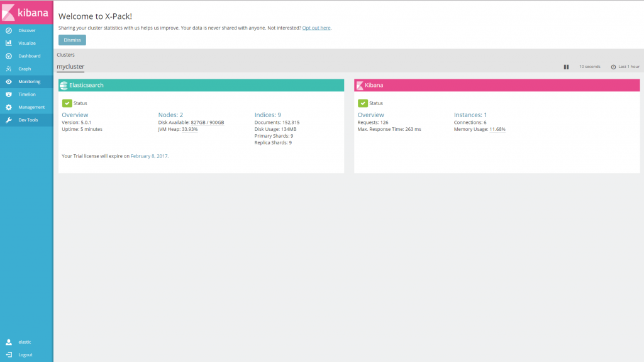The height and width of the screenshot is (362, 644).
Task: Click the elastic user profile icon
Action: pos(9,342)
